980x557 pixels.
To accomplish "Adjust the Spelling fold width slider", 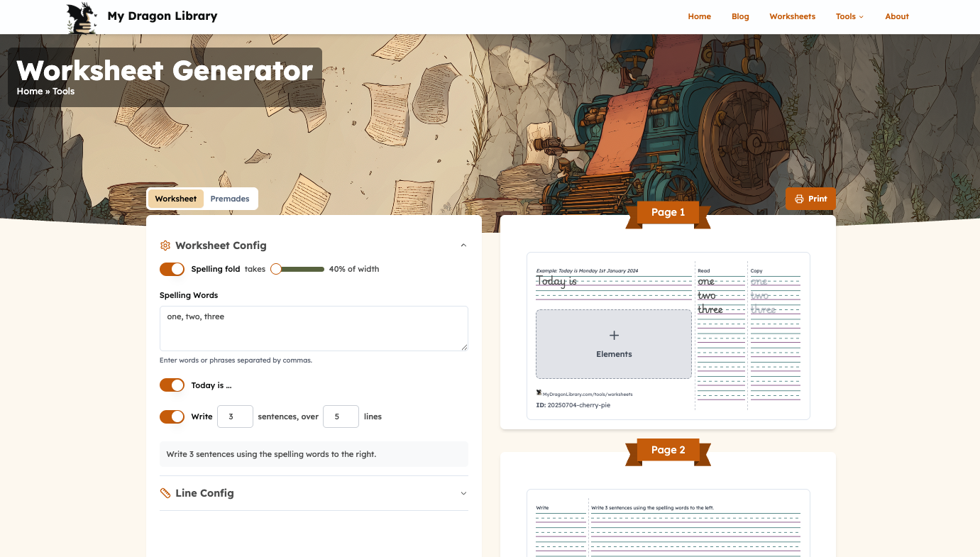I will (275, 269).
